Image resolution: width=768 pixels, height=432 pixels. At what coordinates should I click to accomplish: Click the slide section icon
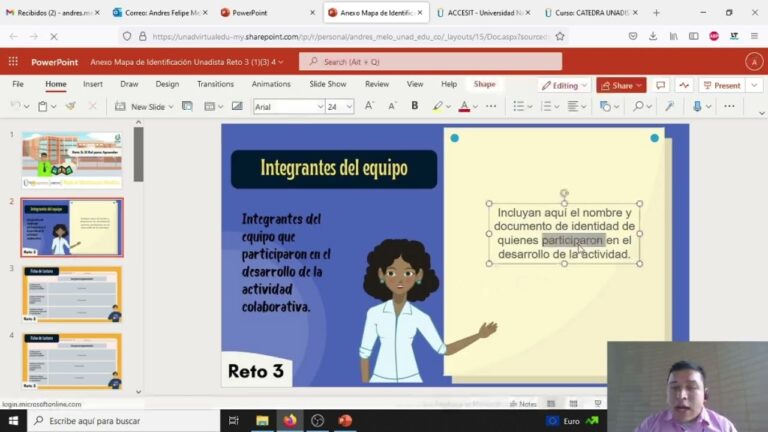coord(210,106)
